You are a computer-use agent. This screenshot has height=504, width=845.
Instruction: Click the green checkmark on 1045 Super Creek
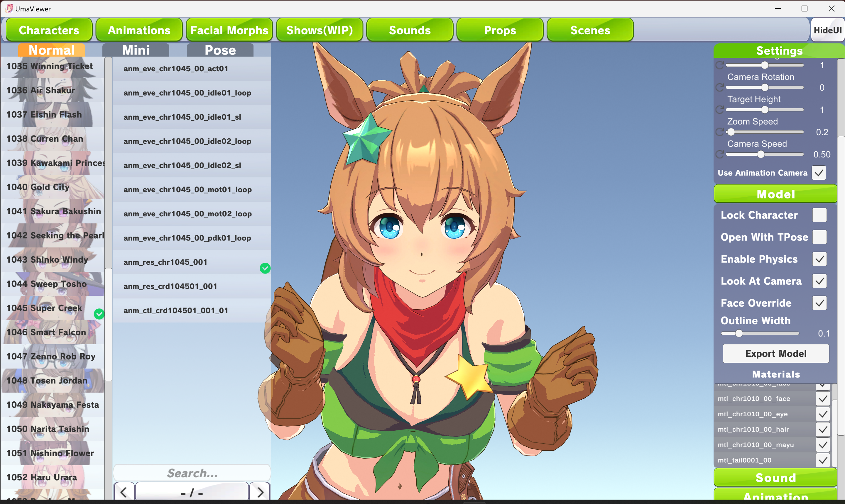[99, 314]
